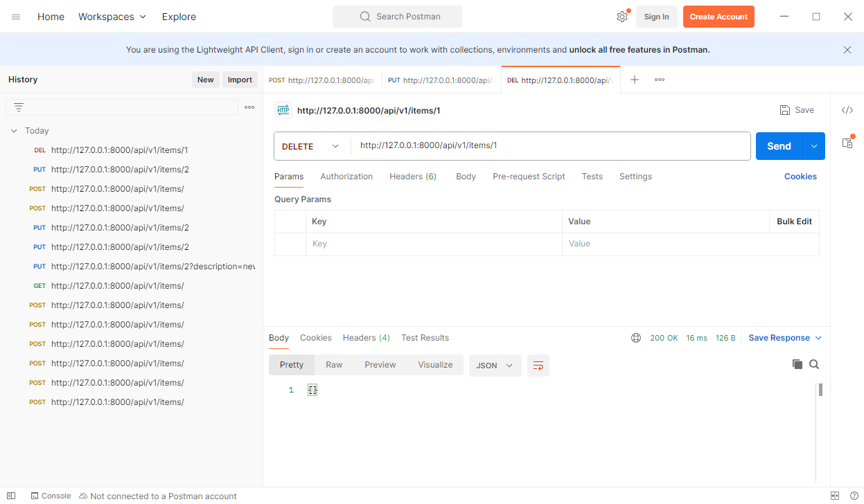Screen dimensions: 864x504
Task: Switch to the PUT request tab
Action: [x=441, y=80]
